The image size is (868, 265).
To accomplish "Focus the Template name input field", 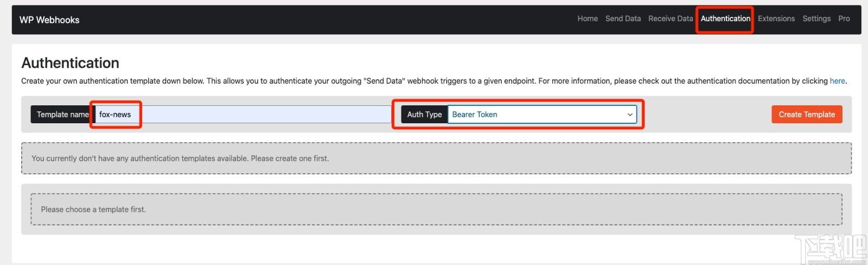I will [x=244, y=115].
